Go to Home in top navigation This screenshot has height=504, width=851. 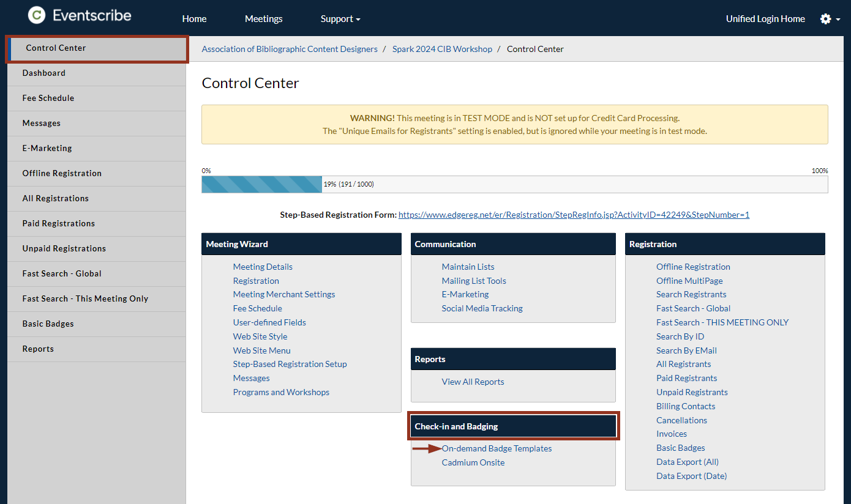pos(194,19)
